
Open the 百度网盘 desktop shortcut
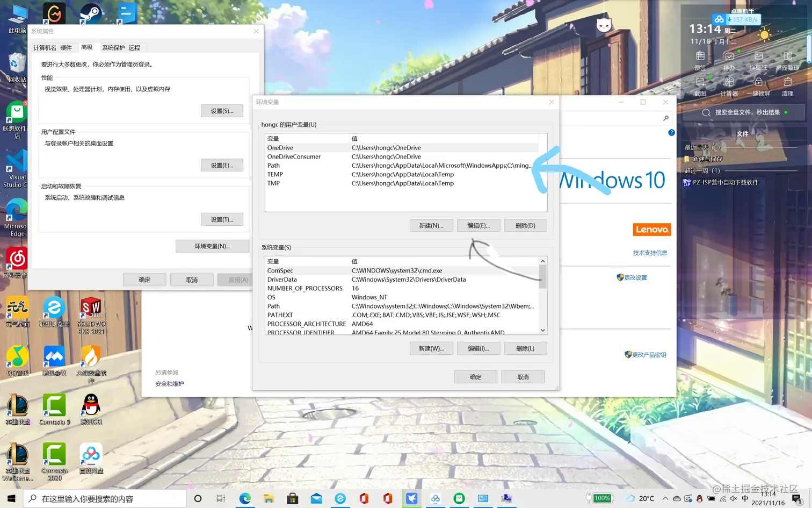coord(91,459)
